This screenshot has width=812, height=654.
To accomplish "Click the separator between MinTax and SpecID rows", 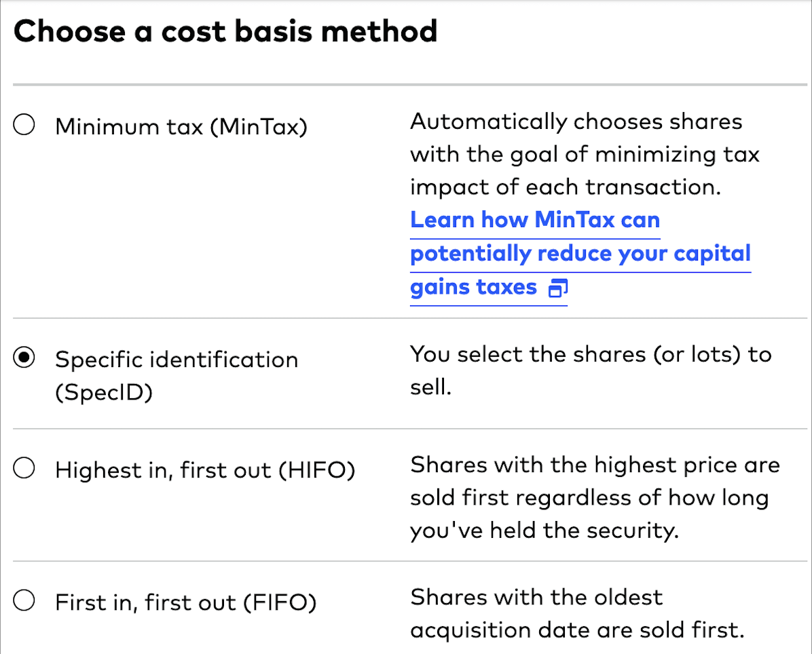I will [x=407, y=318].
